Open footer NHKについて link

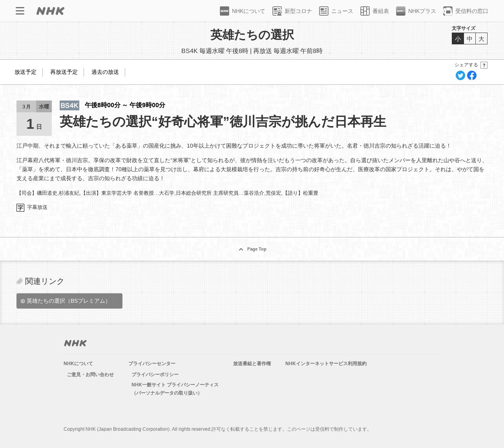(79, 364)
